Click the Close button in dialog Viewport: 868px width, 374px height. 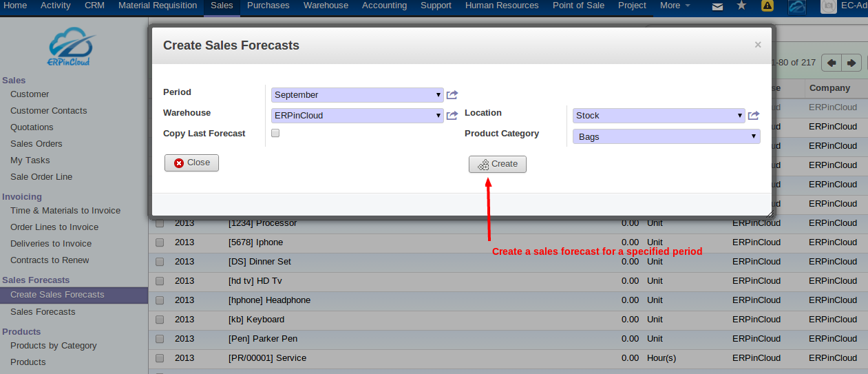pyautogui.click(x=191, y=163)
